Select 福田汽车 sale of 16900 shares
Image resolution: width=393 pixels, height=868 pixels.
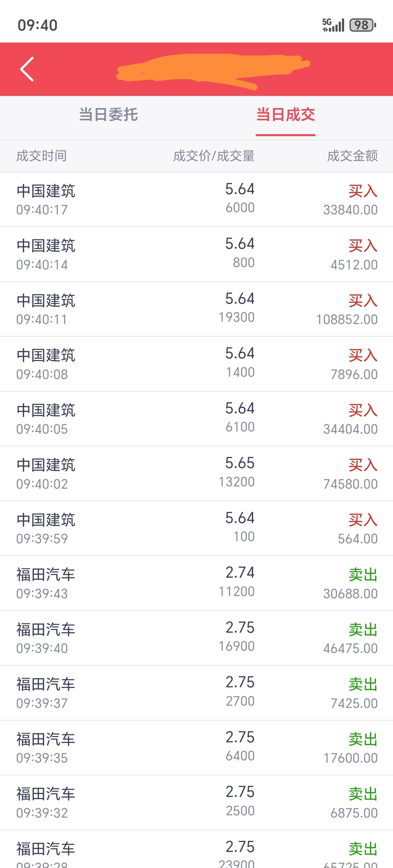click(x=196, y=638)
